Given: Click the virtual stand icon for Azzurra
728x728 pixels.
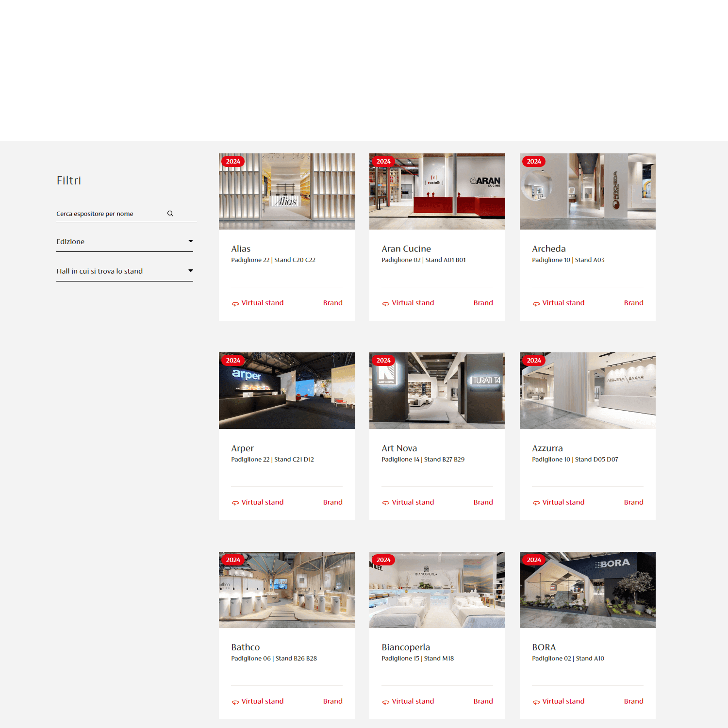Looking at the screenshot, I should 536,503.
